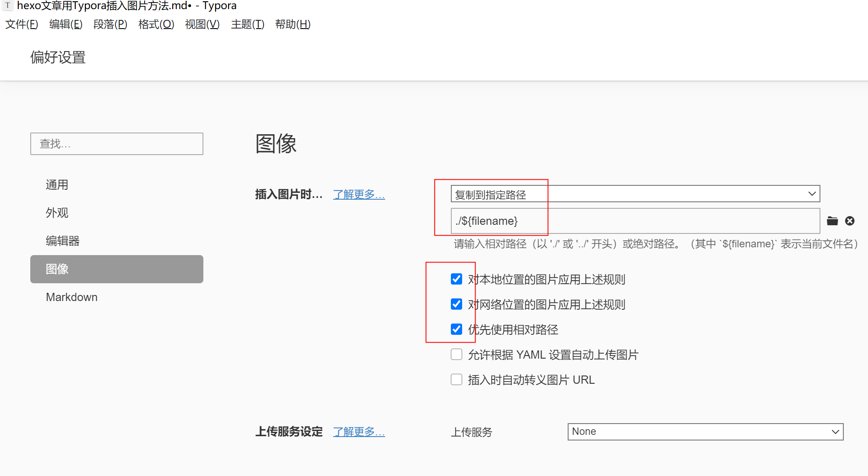
Task: Click the 上传服务设定 label
Action: [289, 432]
